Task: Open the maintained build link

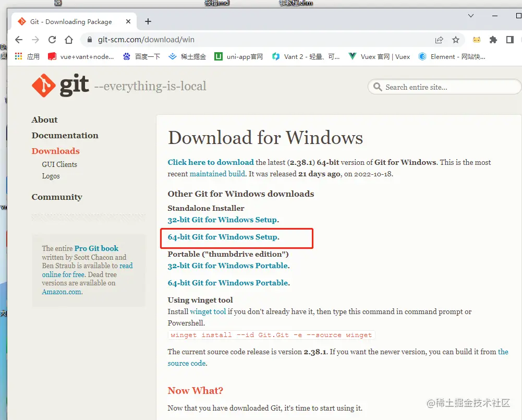Action: point(217,174)
